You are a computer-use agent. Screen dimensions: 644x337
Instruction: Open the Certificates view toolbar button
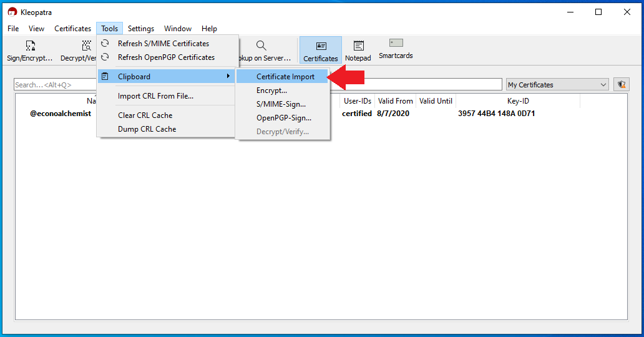(320, 50)
